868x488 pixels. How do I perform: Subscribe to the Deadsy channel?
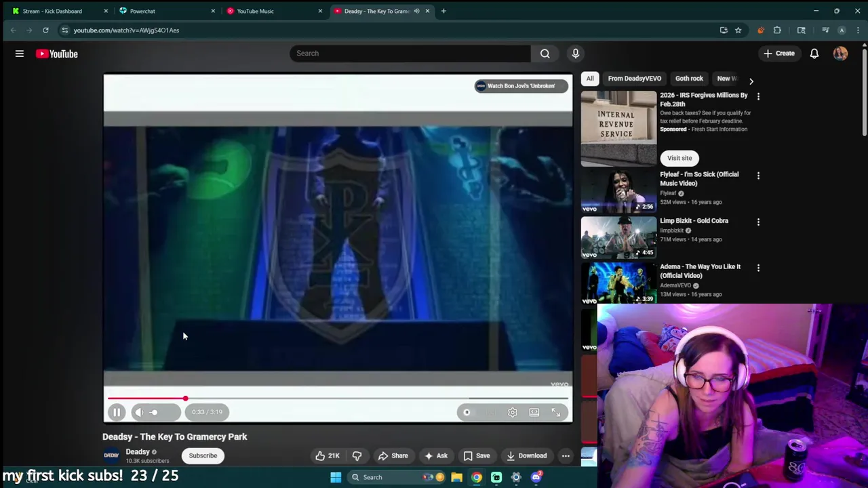203,455
